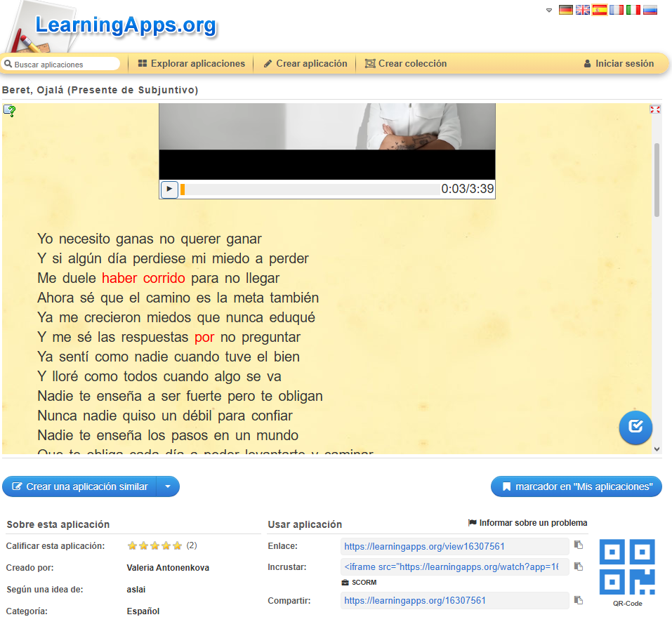Click the German flag language icon
This screenshot has height=643, width=672.
565,10
